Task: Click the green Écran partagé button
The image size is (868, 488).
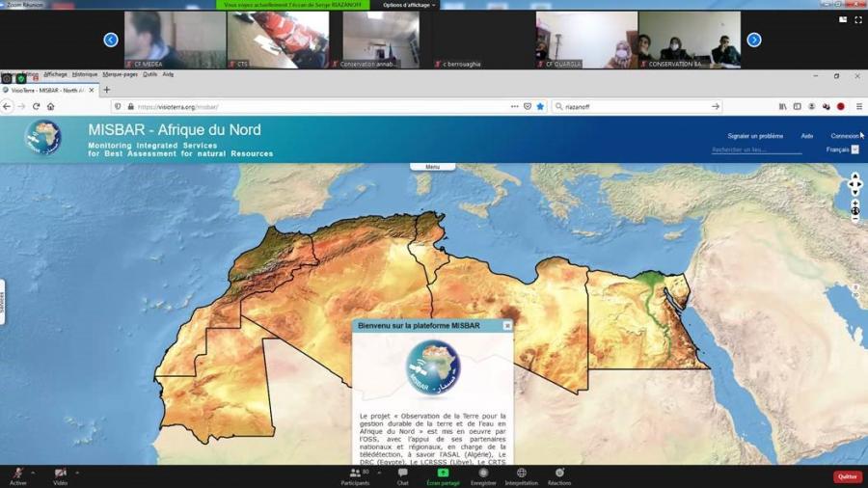Action: (x=443, y=476)
